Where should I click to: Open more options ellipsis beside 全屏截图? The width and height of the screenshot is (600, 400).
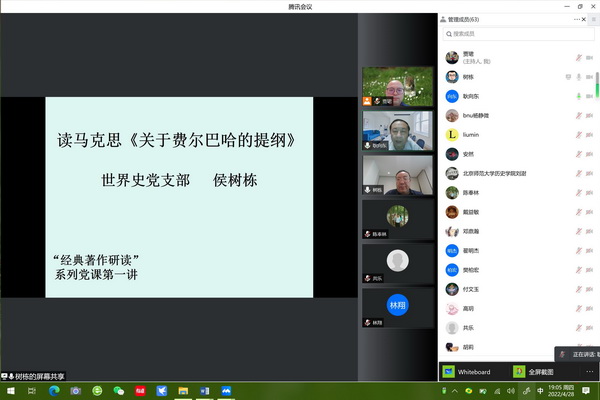tap(590, 371)
